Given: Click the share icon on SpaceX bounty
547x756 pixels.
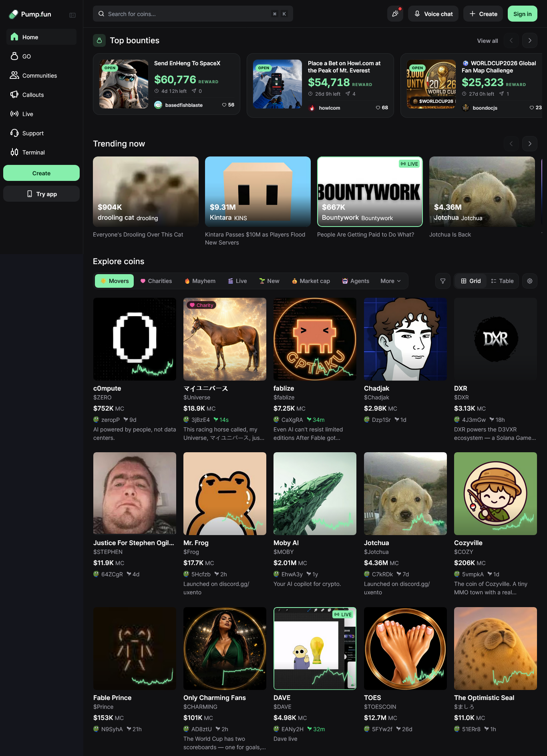Looking at the screenshot, I should (x=194, y=91).
